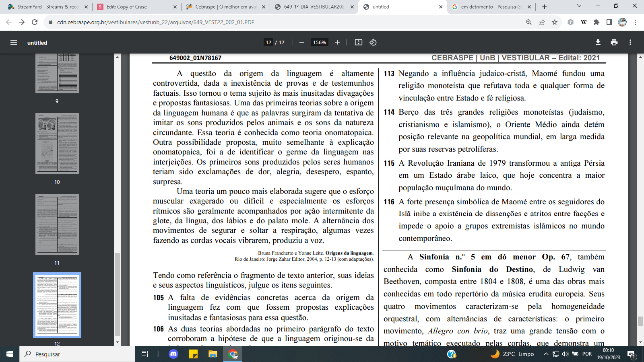This screenshot has height=362, width=644.
Task: Go forward in browser history
Action: click(22, 22)
